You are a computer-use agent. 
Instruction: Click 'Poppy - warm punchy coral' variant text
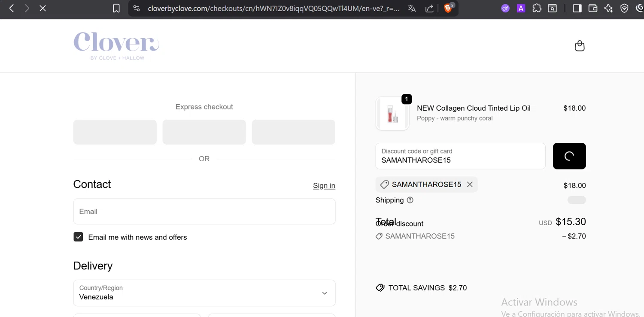(x=455, y=118)
